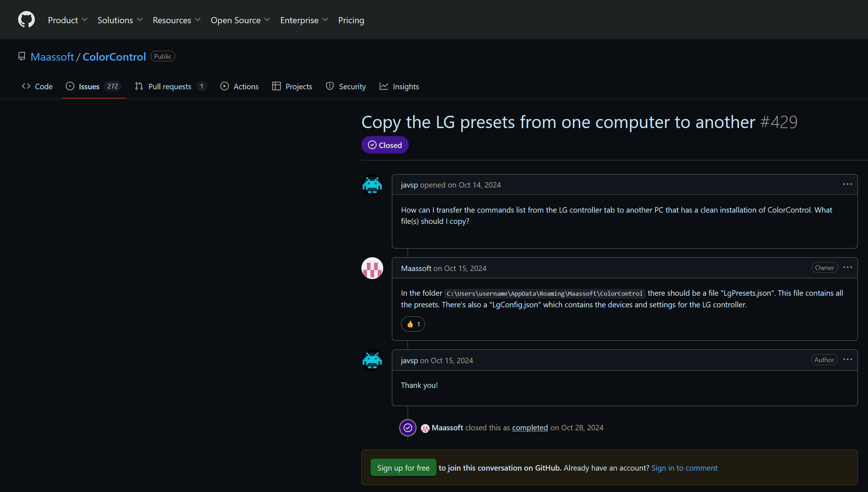Open the ColorControl repository link
The width and height of the screenshot is (868, 492).
[x=114, y=57]
